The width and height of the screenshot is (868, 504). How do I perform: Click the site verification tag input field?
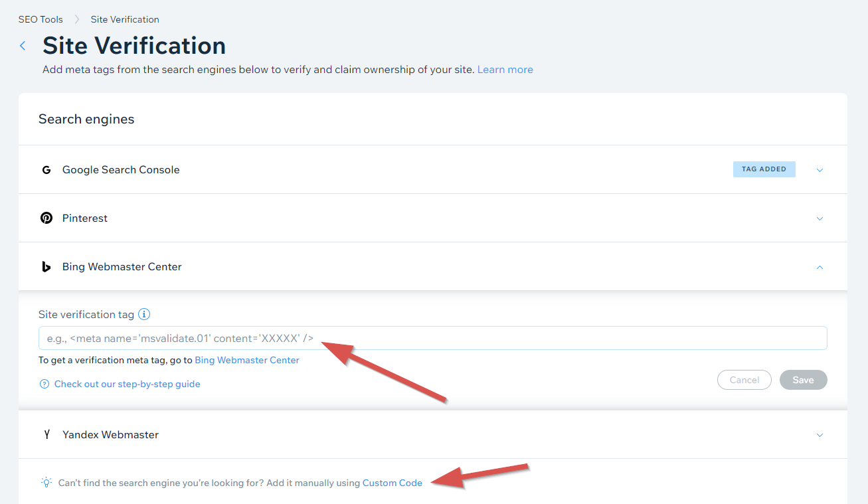tap(432, 338)
